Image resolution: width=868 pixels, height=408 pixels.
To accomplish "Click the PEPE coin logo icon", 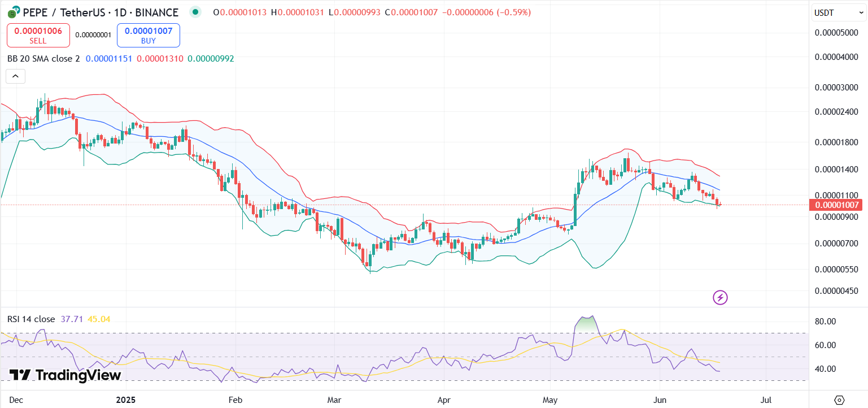I will pyautogui.click(x=14, y=12).
